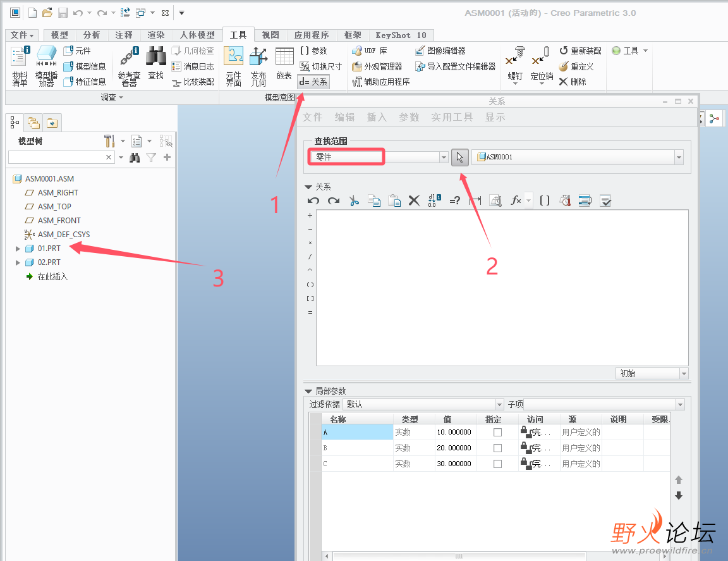
Task: Open the Filter By (默认) dropdown
Action: [499, 404]
